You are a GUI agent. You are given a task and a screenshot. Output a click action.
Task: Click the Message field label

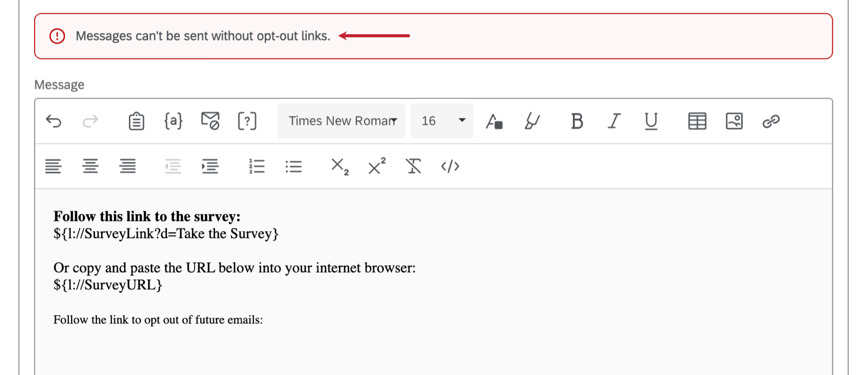(x=59, y=85)
